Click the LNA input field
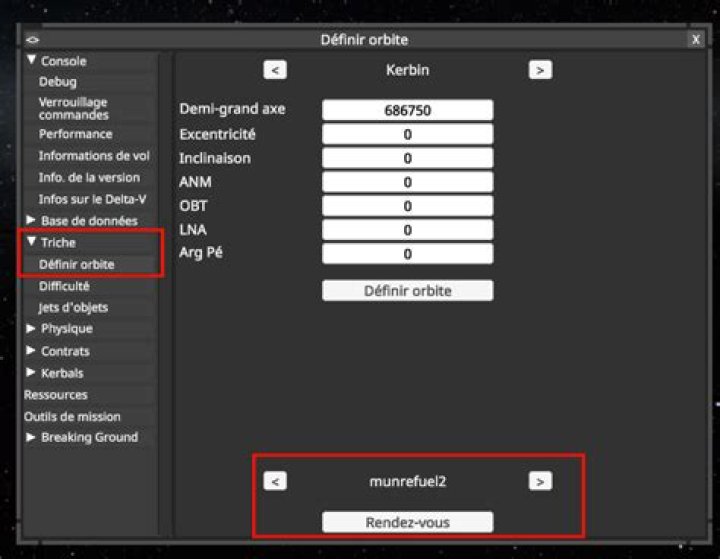 click(408, 230)
